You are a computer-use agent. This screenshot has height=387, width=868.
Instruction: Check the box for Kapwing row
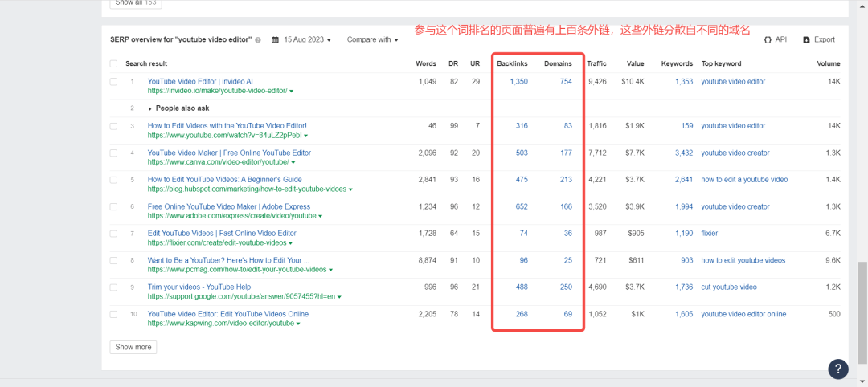coord(113,315)
